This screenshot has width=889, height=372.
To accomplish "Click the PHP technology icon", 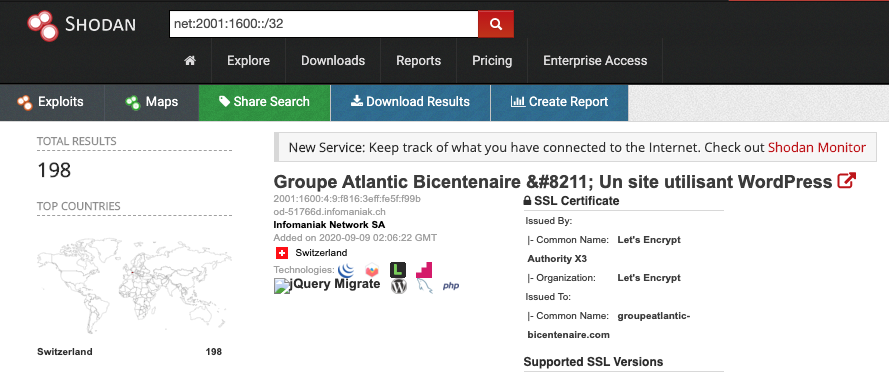I will [x=451, y=286].
